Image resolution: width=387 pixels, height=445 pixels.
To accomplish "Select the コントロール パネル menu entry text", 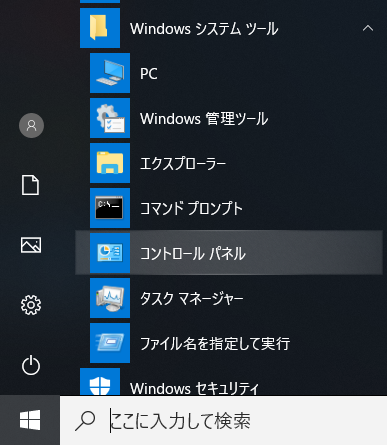I will tap(193, 253).
